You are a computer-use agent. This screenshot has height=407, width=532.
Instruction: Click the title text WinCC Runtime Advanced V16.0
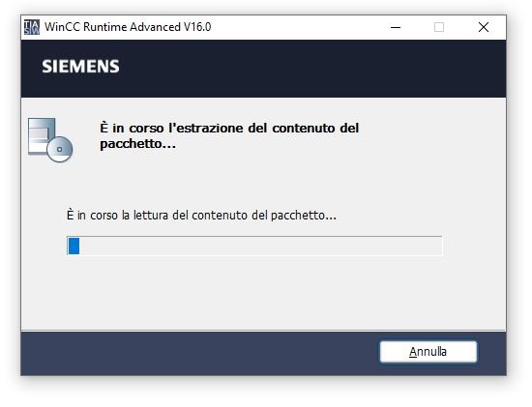point(128,27)
